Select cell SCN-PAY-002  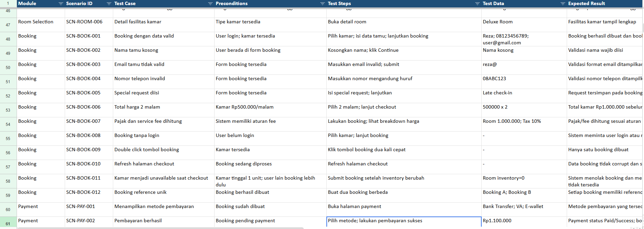point(89,222)
